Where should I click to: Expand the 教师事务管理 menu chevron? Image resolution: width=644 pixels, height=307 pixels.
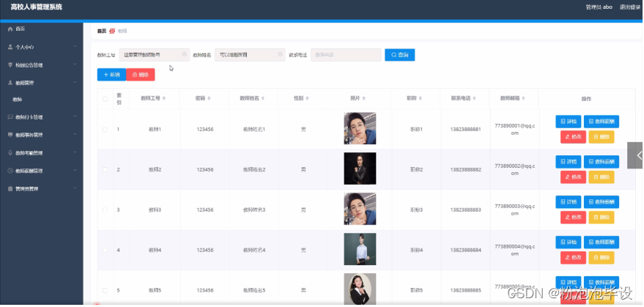[75, 134]
